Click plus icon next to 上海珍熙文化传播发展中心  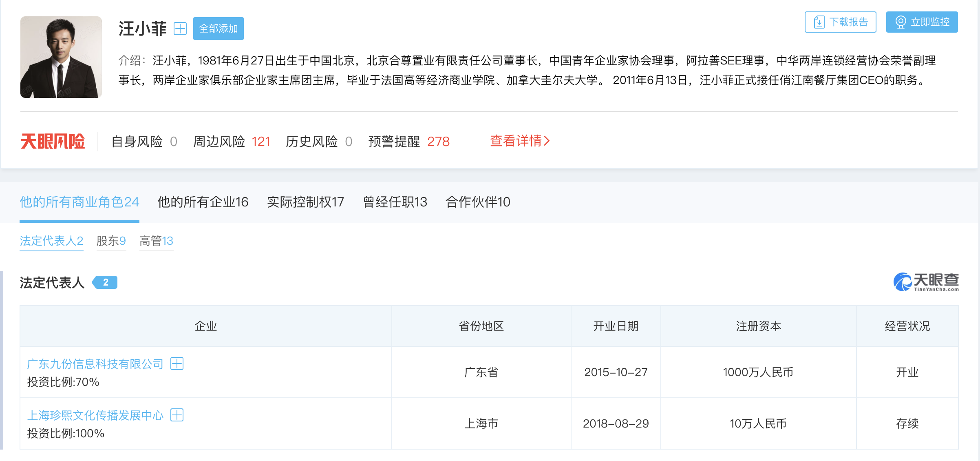177,415
